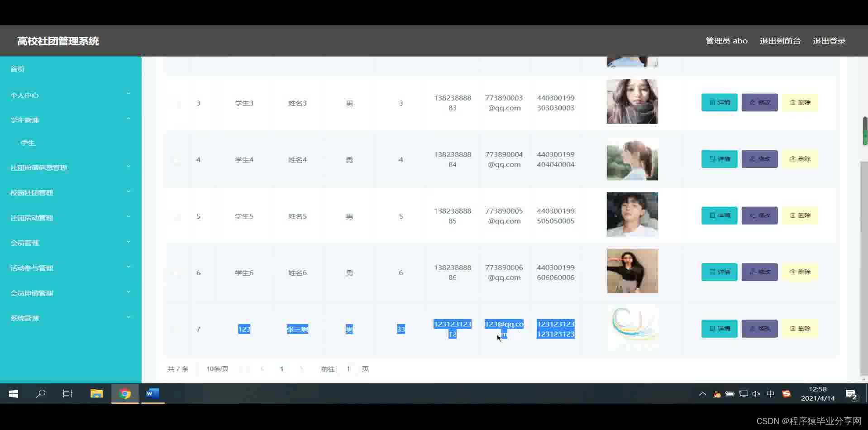
Task: Click the Sogou S tray icon
Action: 786,394
